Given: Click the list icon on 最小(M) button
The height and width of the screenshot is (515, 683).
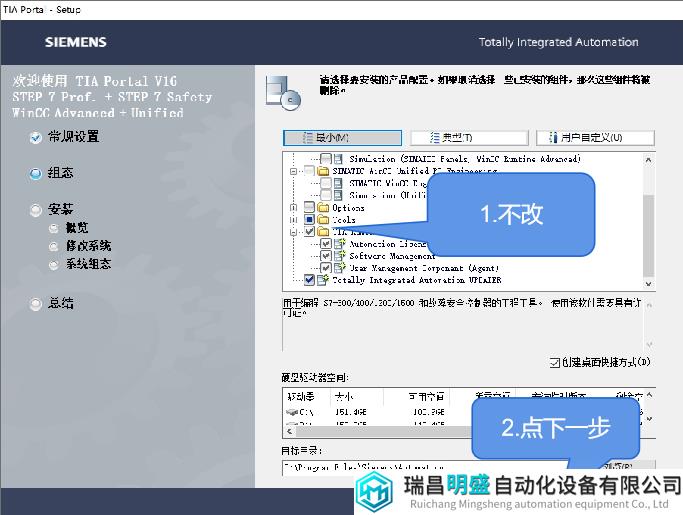Looking at the screenshot, I should pos(308,138).
